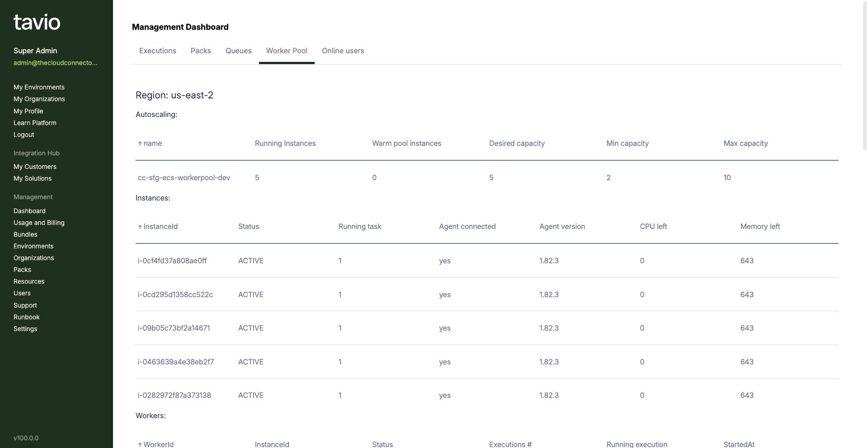The width and height of the screenshot is (868, 448).
Task: Click admin email address in sidebar
Action: [x=56, y=63]
